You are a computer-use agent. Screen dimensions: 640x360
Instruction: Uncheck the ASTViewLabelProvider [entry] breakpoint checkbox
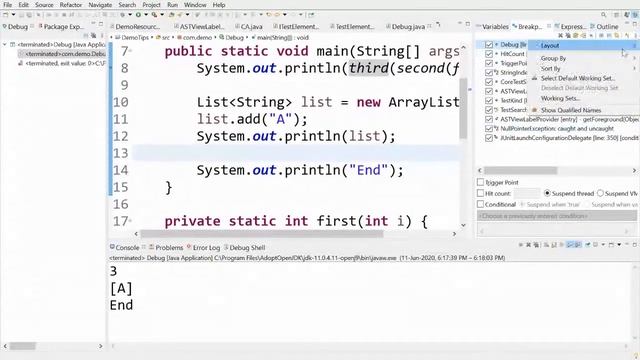click(x=489, y=119)
